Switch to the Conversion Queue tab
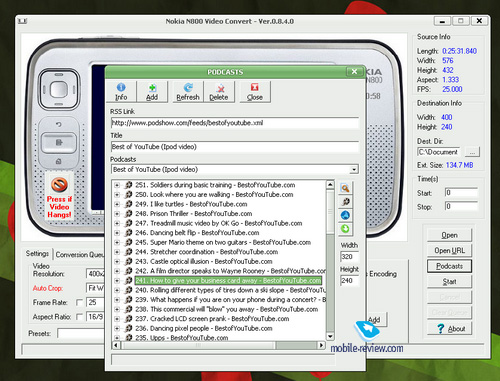This screenshot has width=500, height=381. tap(79, 255)
